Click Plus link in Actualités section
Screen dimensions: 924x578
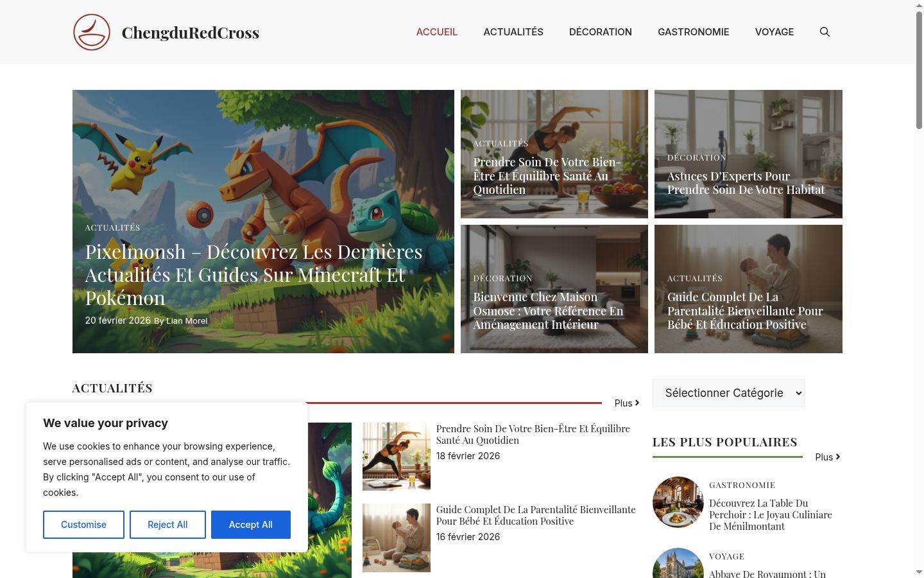pyautogui.click(x=627, y=403)
